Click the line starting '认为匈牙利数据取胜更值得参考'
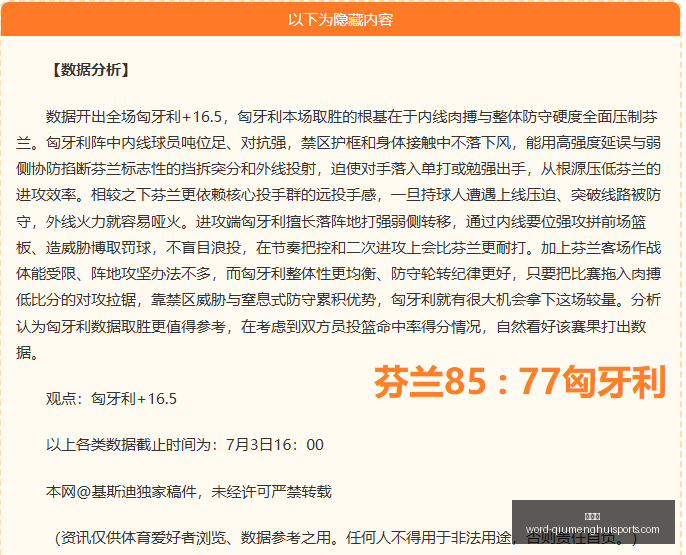Viewport: 686px width, 555px height. click(331, 327)
